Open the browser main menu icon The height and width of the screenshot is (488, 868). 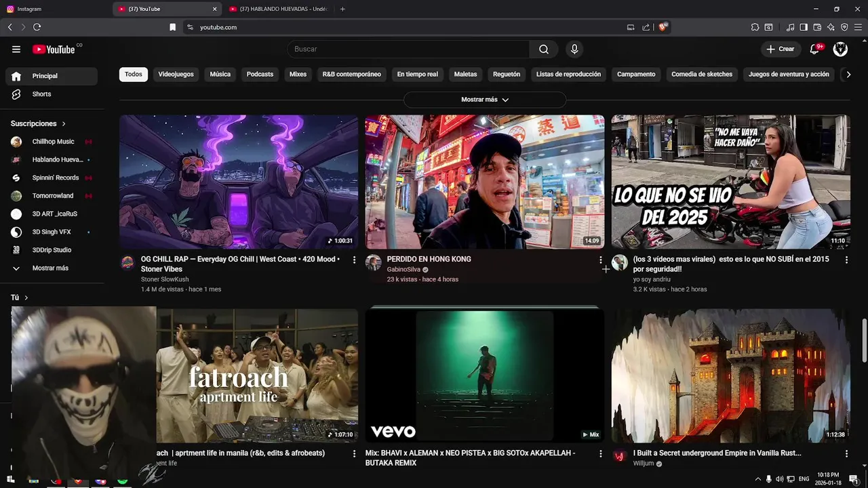[858, 27]
